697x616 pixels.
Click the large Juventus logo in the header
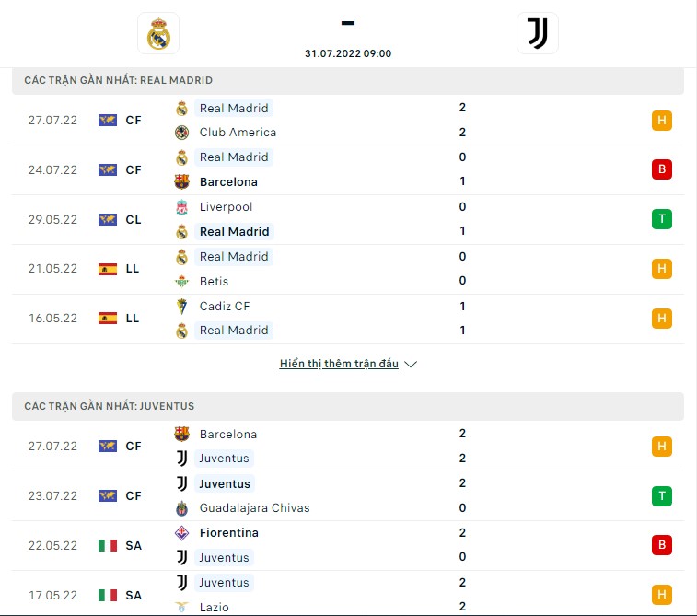pos(538,33)
